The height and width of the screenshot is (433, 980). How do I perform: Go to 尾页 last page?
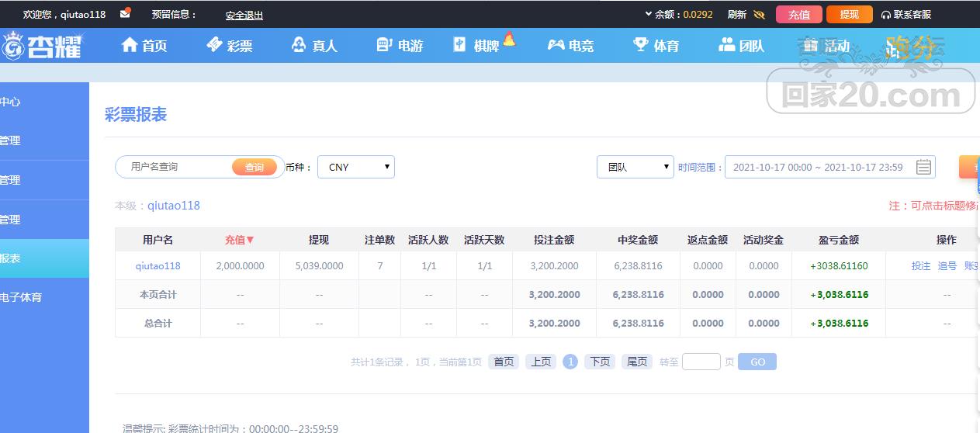click(x=637, y=362)
